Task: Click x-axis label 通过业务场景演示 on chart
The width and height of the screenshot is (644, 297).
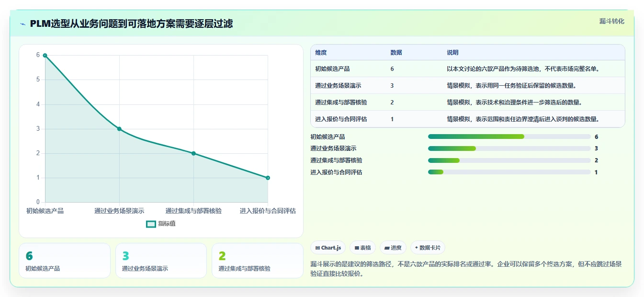Action: pos(119,211)
